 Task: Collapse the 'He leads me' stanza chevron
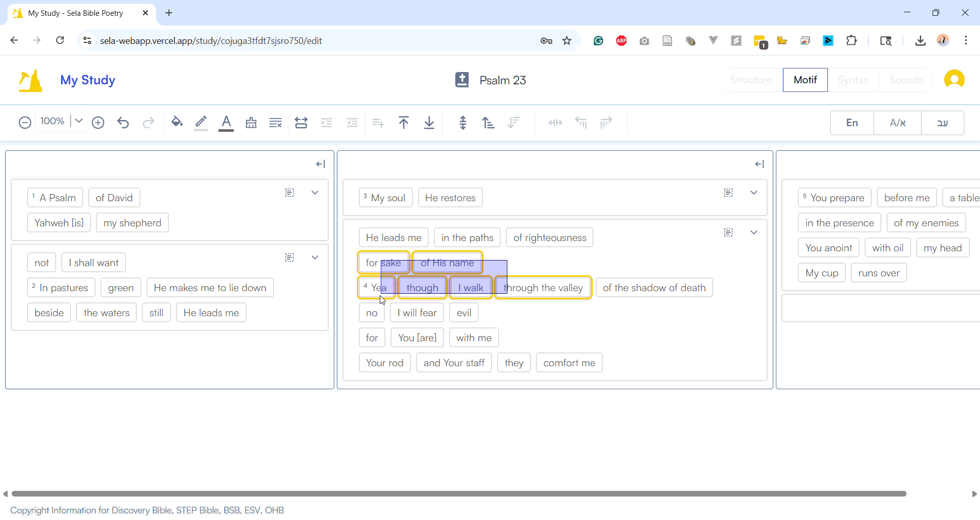coord(754,232)
